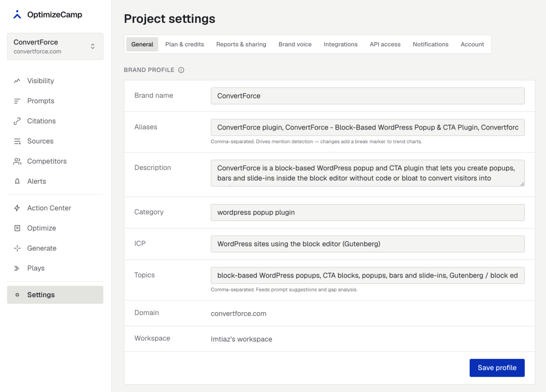Click the Generate sparkle icon

click(17, 248)
